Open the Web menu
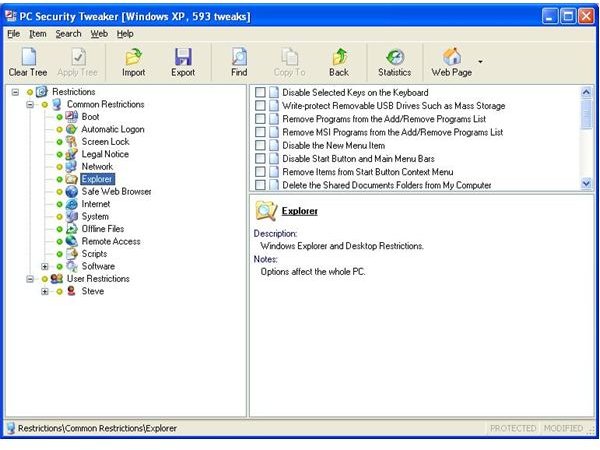 coord(99,34)
